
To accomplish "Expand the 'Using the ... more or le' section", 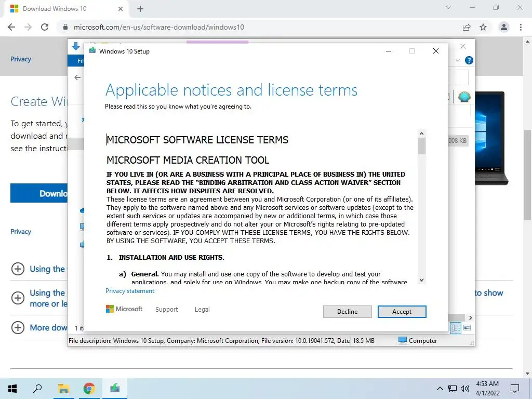I will (x=18, y=298).
